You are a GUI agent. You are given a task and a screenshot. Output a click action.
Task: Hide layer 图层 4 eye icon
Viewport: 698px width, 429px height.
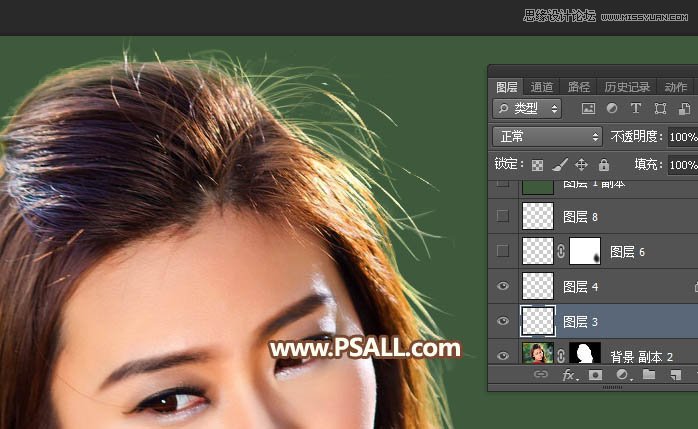503,286
